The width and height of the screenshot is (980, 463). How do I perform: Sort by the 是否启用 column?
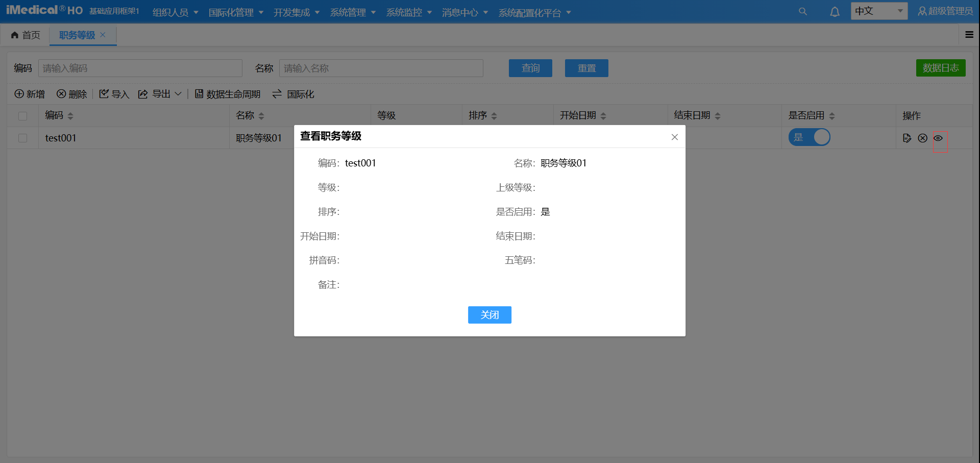tap(832, 116)
